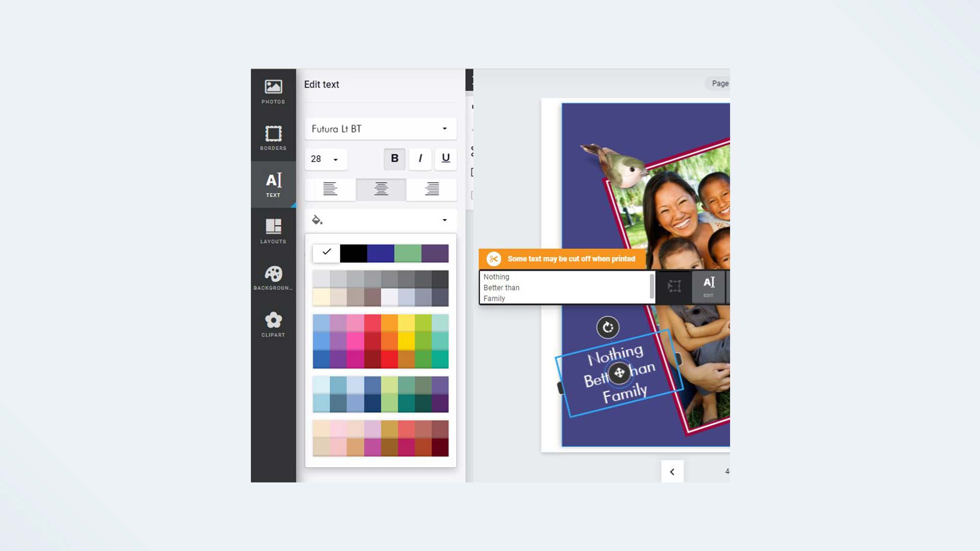Expand the fill color dropdown arrow
This screenshot has width=980, height=551.
click(x=444, y=220)
